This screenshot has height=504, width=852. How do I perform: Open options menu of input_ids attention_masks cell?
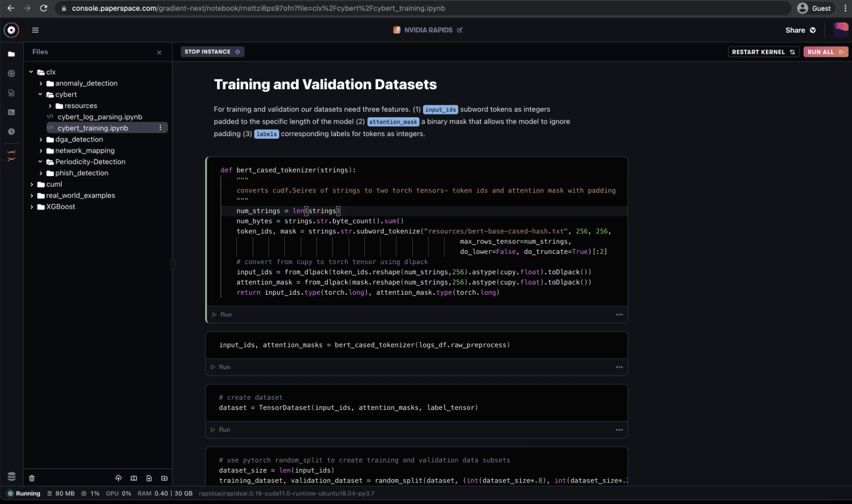(x=619, y=367)
